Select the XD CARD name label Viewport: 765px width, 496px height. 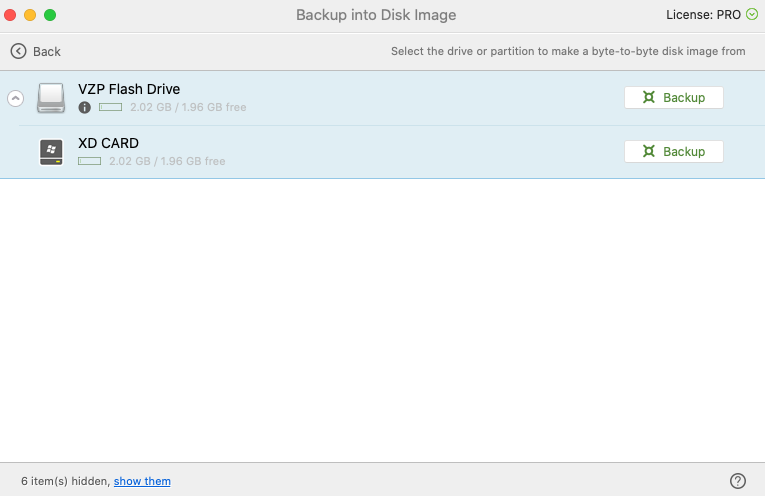click(x=108, y=143)
